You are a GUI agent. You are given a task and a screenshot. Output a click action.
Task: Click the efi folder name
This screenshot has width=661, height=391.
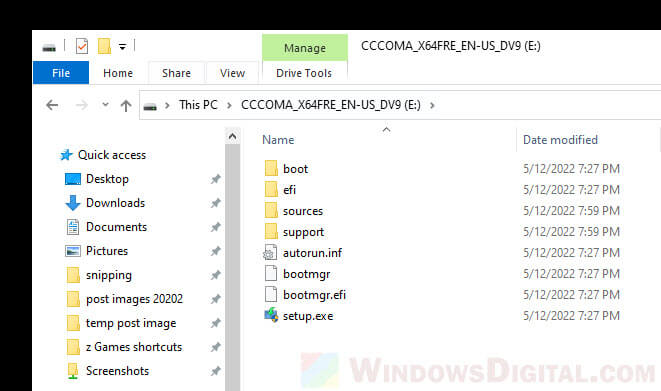coord(290,190)
